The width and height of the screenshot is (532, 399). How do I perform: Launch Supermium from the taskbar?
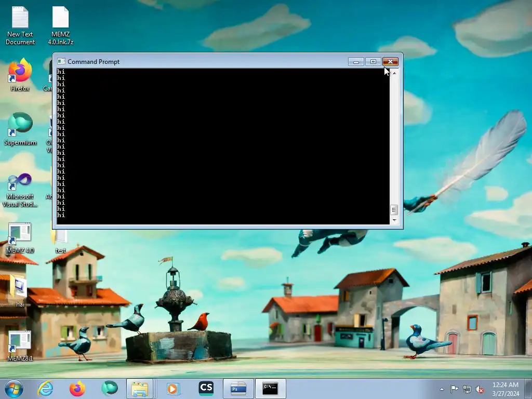109,389
